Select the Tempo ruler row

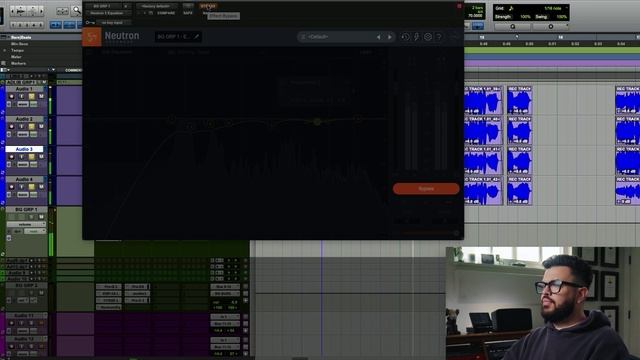point(18,50)
